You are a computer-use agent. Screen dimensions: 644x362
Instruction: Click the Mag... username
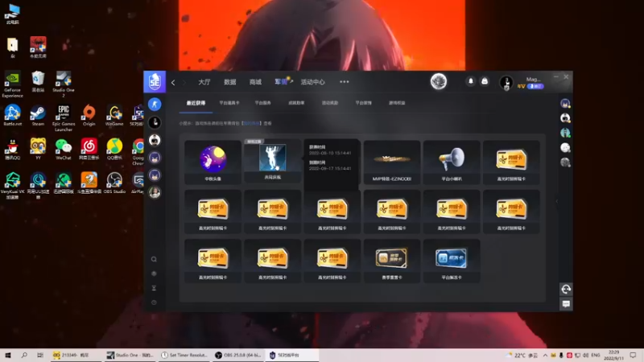click(x=533, y=79)
